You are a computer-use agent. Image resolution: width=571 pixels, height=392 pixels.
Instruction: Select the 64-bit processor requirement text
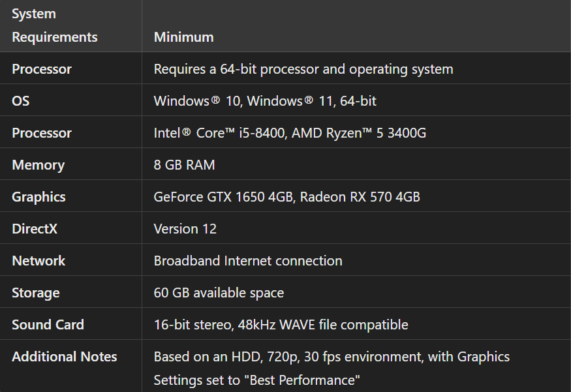[303, 69]
